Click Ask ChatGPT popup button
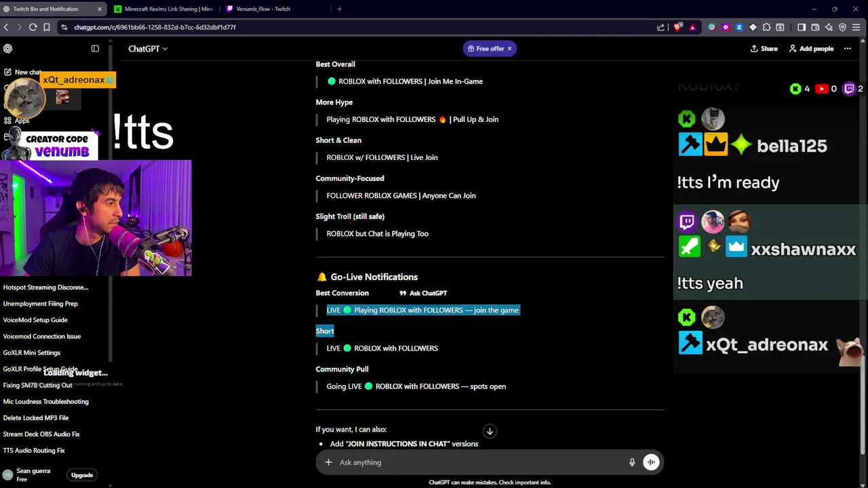This screenshot has width=868, height=488. (423, 293)
